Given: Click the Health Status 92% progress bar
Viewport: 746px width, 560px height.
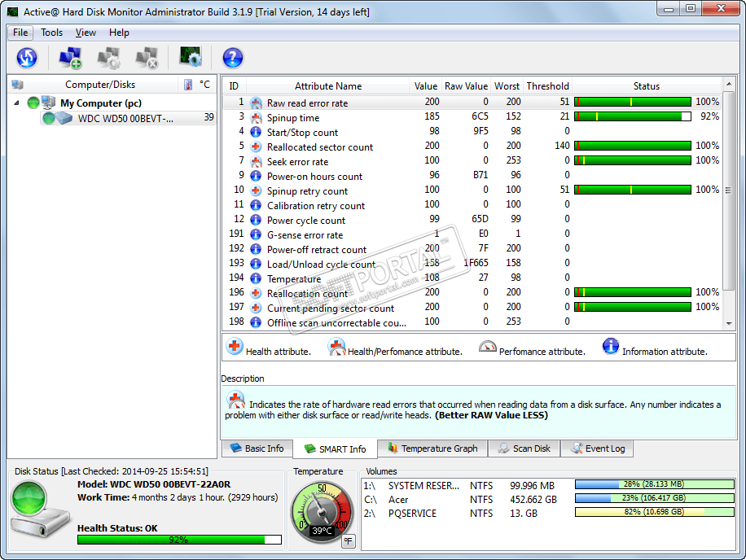Looking at the screenshot, I should tap(179, 540).
